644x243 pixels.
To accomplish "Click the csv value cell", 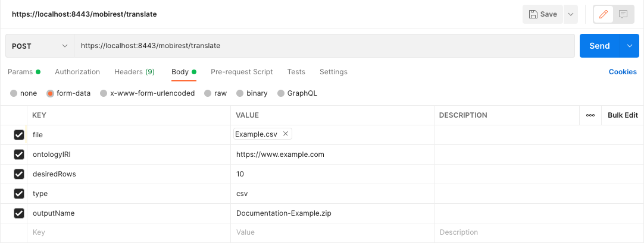I will pos(332,194).
